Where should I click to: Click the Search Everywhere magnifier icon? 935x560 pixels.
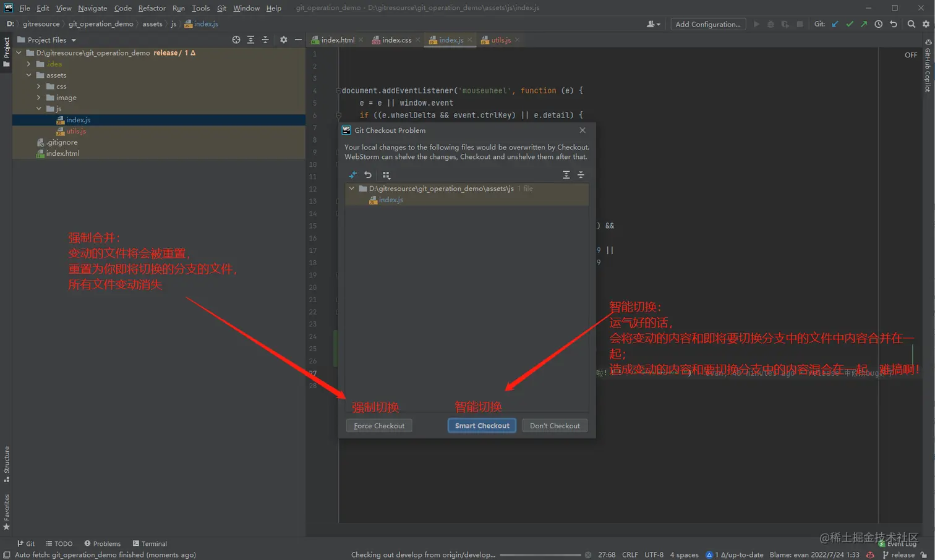[x=912, y=24]
